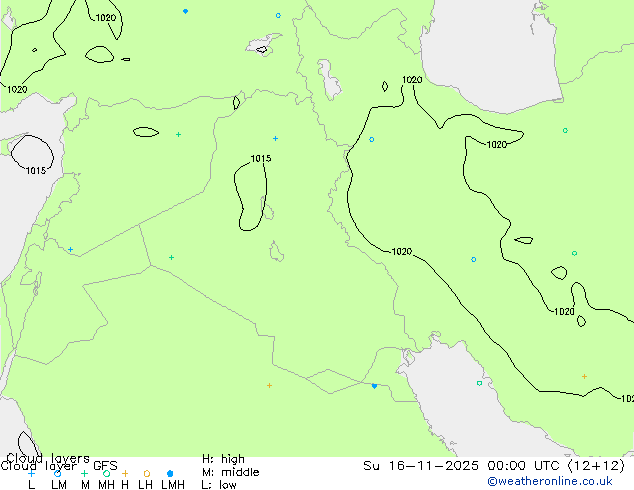Click the filled blue LMH legend symbol
Image resolution: width=634 pixels, height=490 pixels.
[170, 473]
